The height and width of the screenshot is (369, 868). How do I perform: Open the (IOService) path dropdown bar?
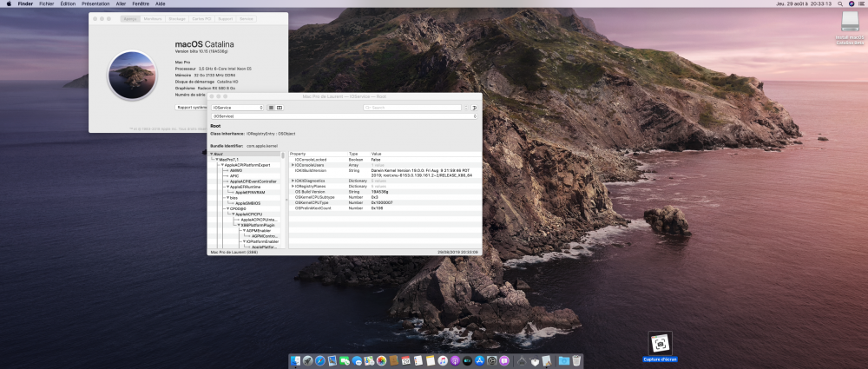click(x=344, y=116)
